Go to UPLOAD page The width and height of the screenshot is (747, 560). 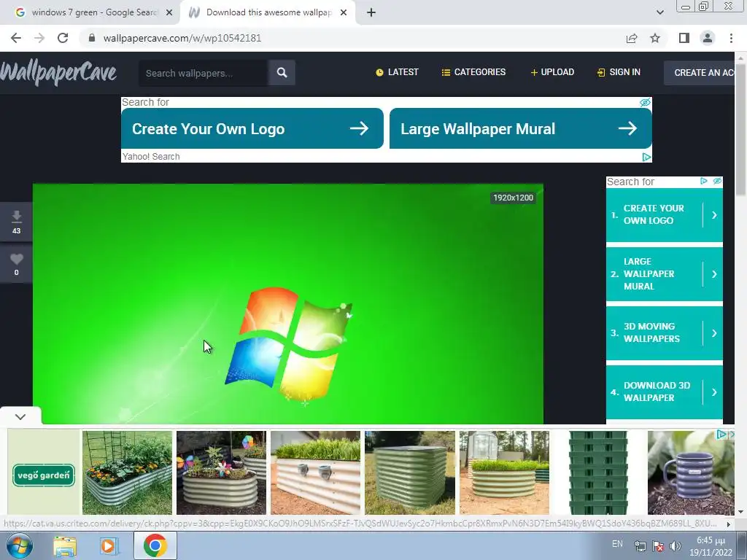coord(552,72)
